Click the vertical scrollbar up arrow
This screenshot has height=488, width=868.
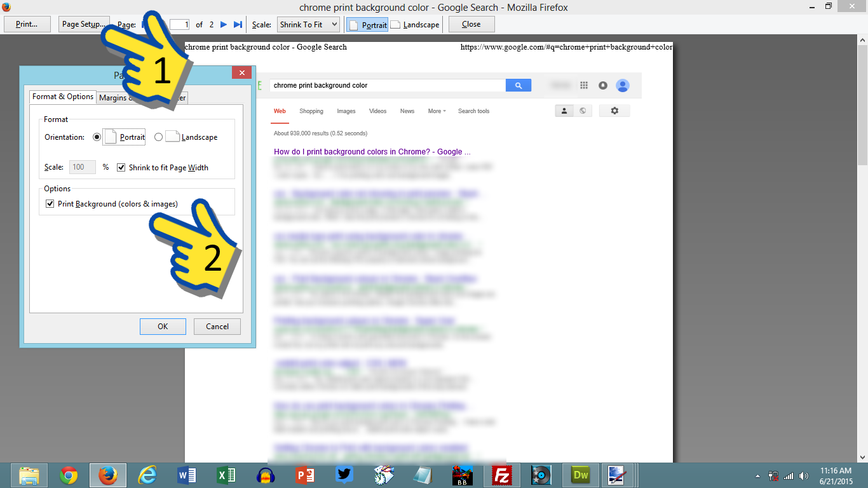pyautogui.click(x=862, y=39)
